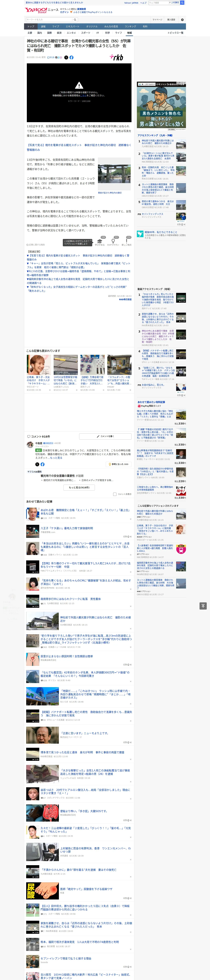This screenshot has width=210, height=980.
Task: Open the スポーツ category tab
Action: pos(86,33)
